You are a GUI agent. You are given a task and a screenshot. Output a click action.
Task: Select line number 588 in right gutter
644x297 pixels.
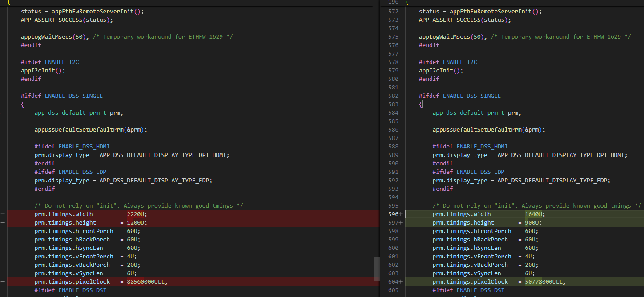tap(393, 147)
